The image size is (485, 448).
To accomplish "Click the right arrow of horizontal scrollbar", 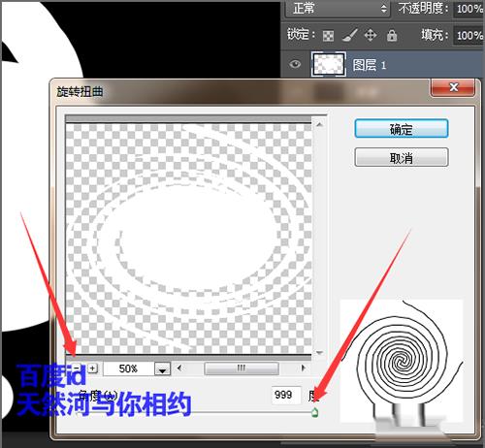I will coord(303,368).
